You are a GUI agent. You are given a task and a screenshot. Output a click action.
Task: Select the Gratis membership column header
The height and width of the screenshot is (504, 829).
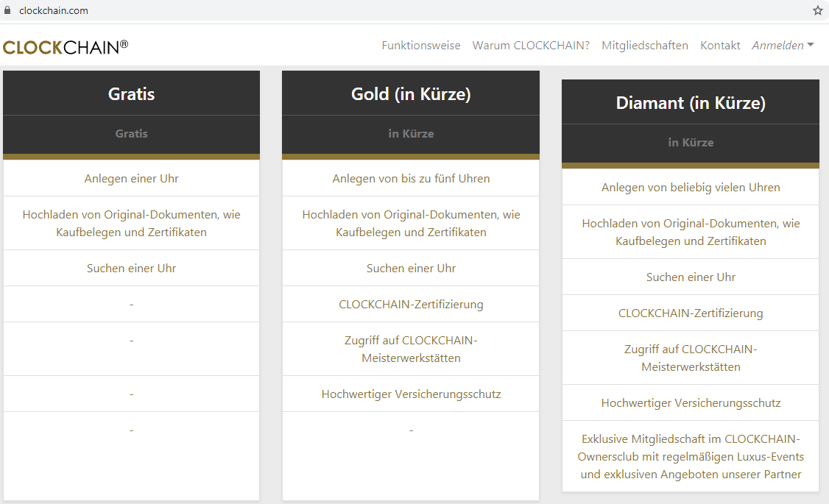[131, 94]
